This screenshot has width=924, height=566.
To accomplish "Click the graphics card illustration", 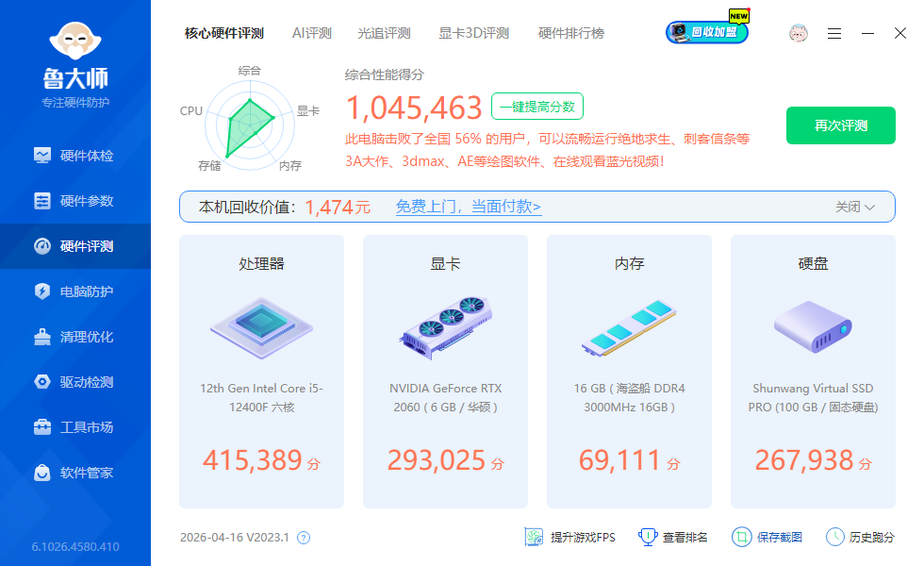I will click(x=445, y=328).
